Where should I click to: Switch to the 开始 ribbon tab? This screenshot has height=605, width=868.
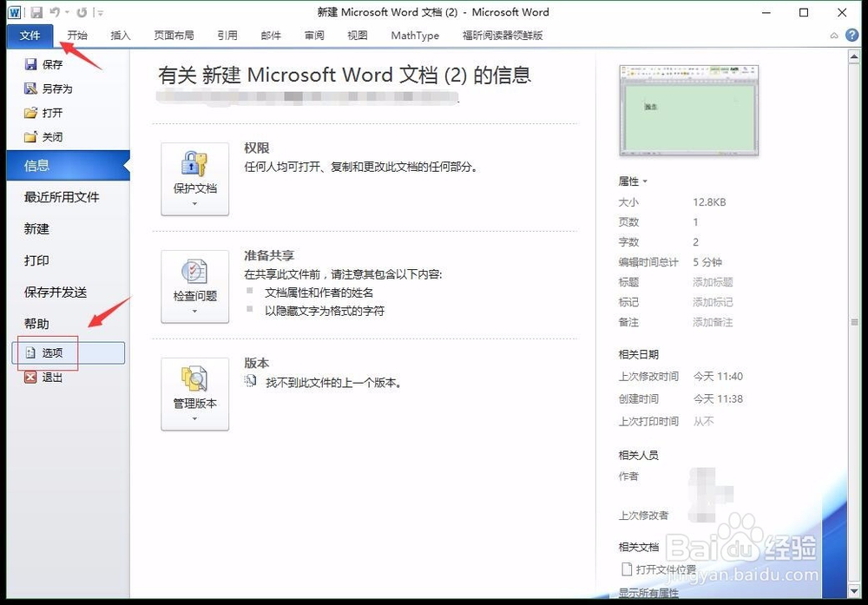(77, 36)
